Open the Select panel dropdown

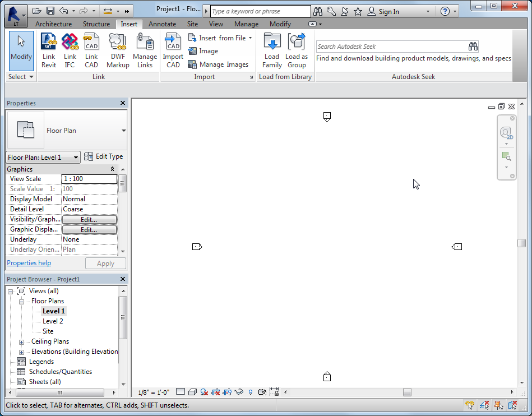21,77
